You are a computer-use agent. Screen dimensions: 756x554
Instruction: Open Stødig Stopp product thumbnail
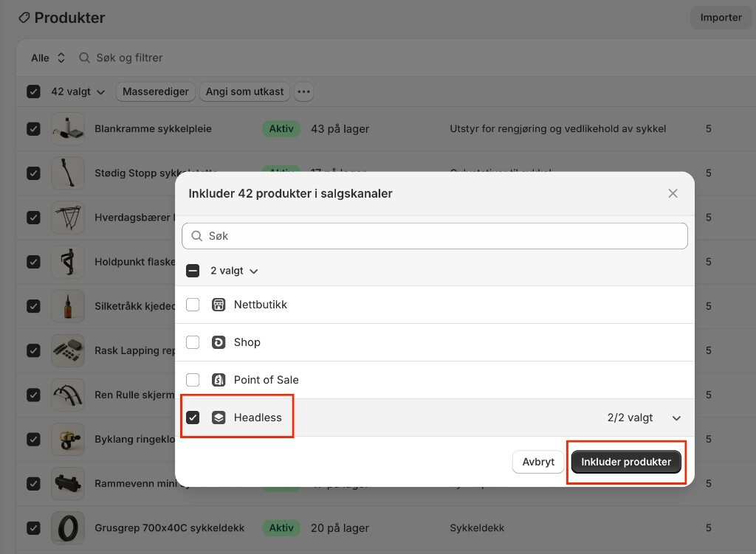coord(68,173)
